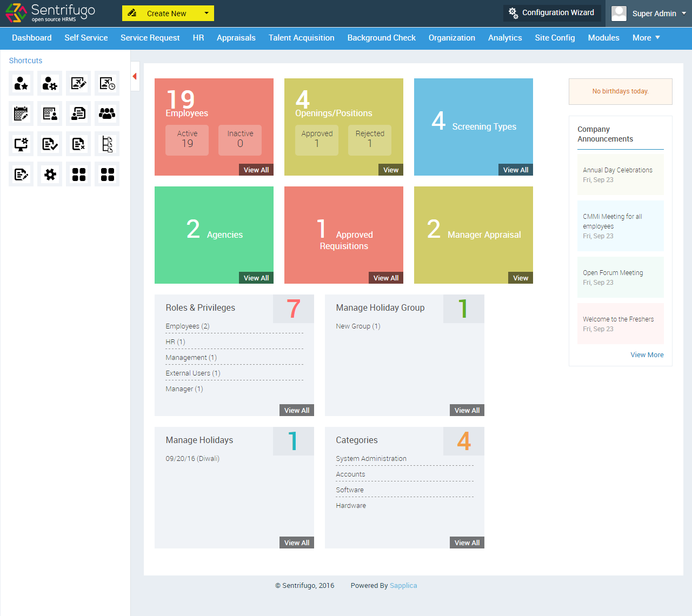Open the settings gear shortcut in the sidebar
692x616 pixels.
point(49,174)
